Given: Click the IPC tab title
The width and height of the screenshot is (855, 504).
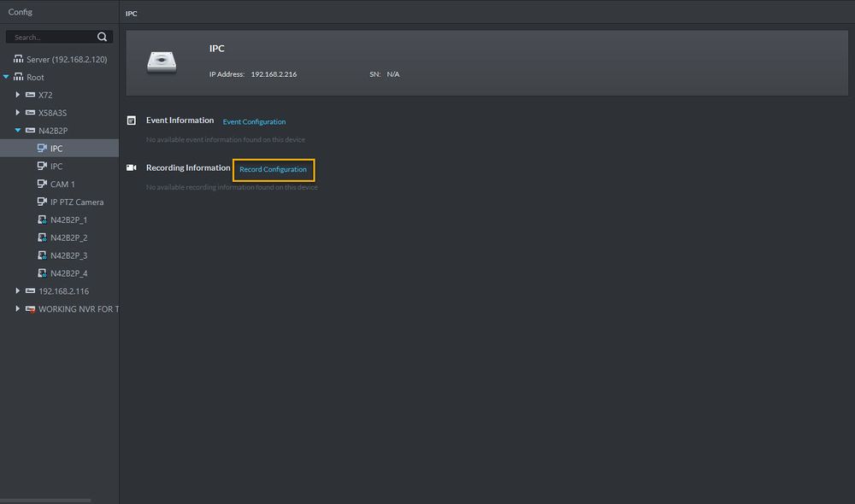Looking at the screenshot, I should (132, 13).
